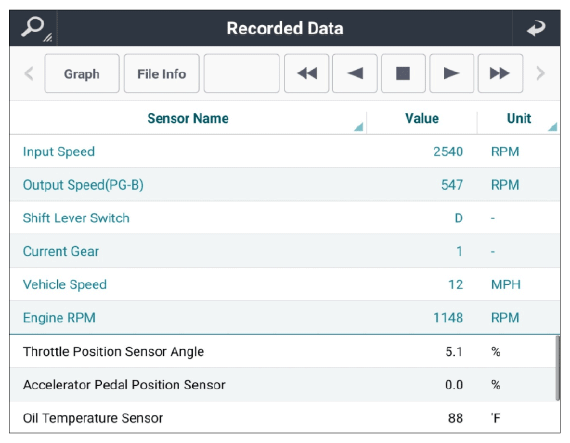Click the vertical scrollbar in sensor list

click(558, 368)
